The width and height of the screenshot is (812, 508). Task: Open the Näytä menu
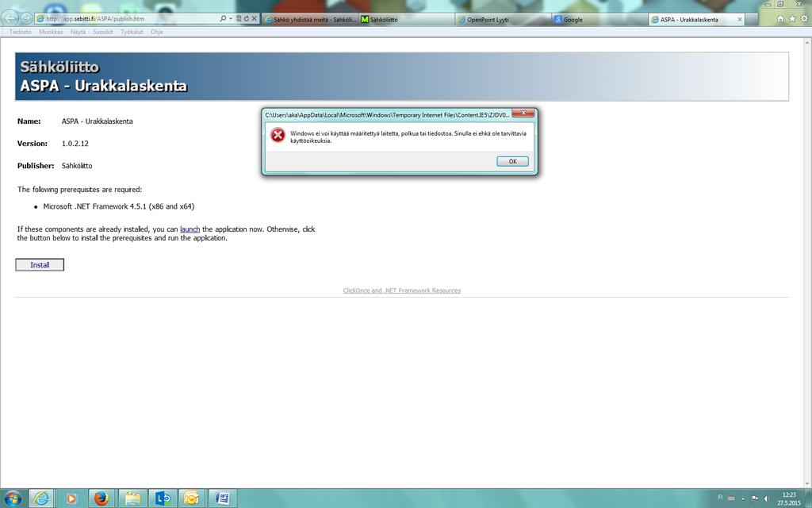click(79, 32)
